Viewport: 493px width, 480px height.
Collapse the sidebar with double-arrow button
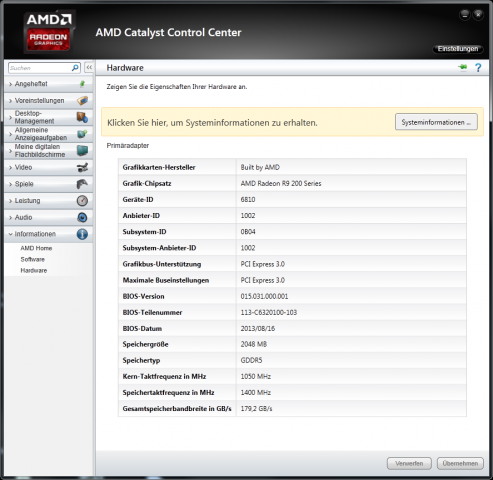tap(89, 68)
